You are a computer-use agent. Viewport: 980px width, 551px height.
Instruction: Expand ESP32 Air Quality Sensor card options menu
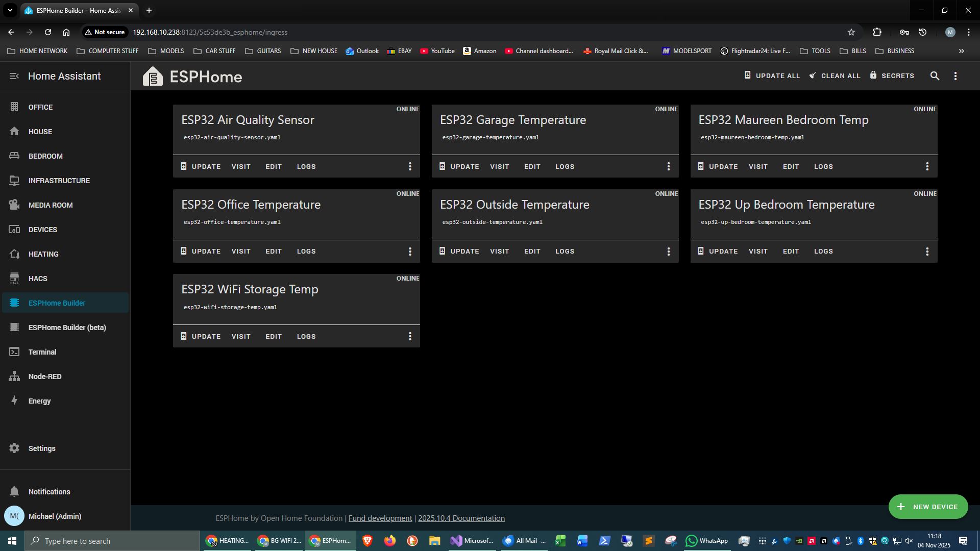coord(410,167)
